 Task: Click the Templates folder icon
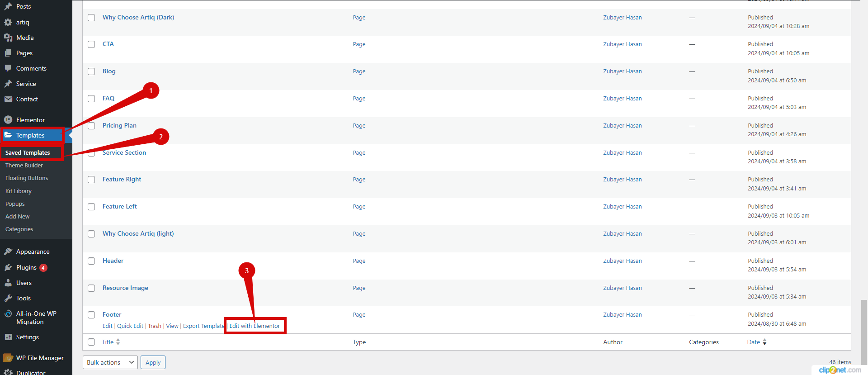click(8, 135)
